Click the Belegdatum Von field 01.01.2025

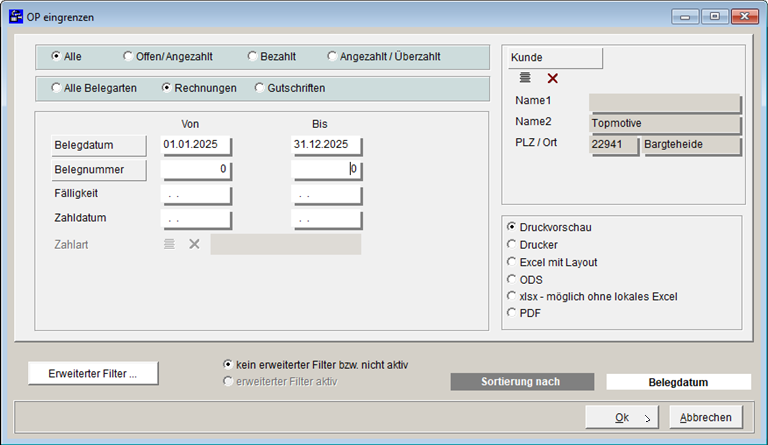tap(196, 145)
